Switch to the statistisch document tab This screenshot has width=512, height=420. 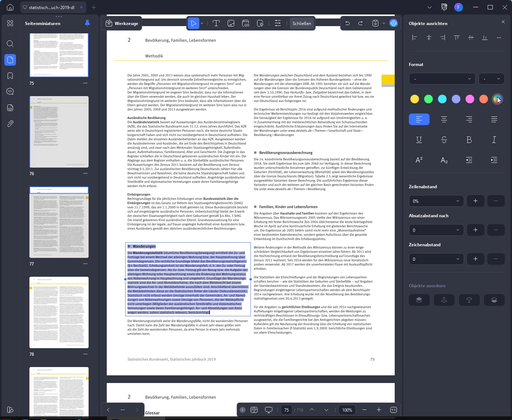pyautogui.click(x=51, y=7)
